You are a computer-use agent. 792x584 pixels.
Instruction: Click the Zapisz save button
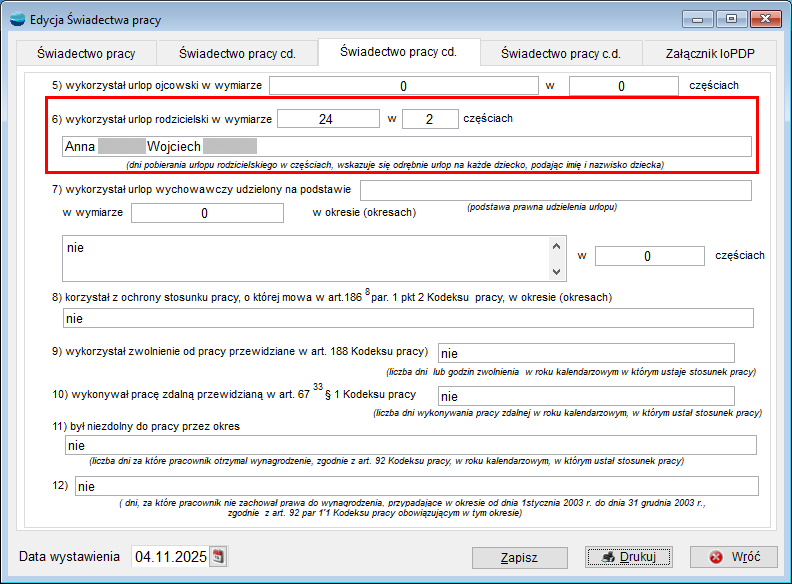(x=519, y=557)
